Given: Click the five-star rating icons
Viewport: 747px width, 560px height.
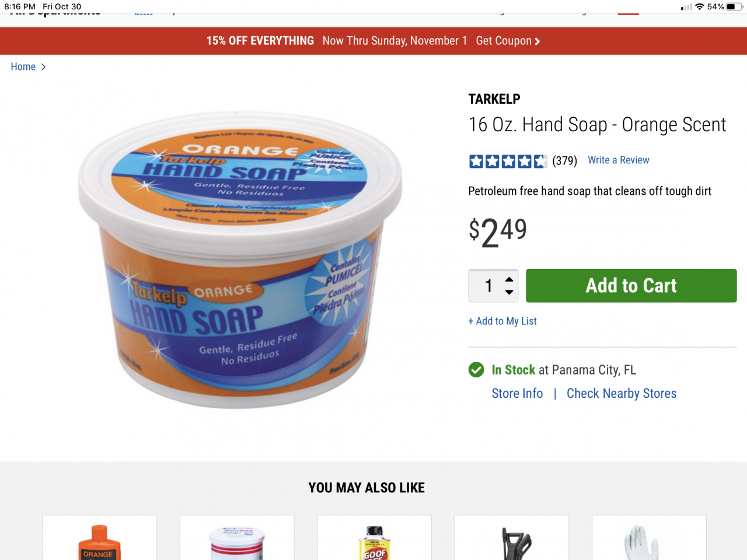Looking at the screenshot, I should click(x=508, y=161).
